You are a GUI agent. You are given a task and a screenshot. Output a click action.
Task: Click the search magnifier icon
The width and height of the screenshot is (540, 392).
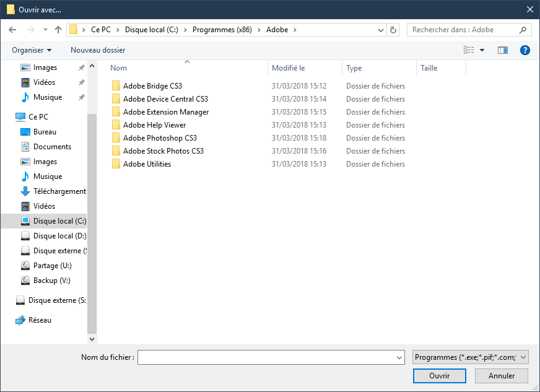pos(523,30)
